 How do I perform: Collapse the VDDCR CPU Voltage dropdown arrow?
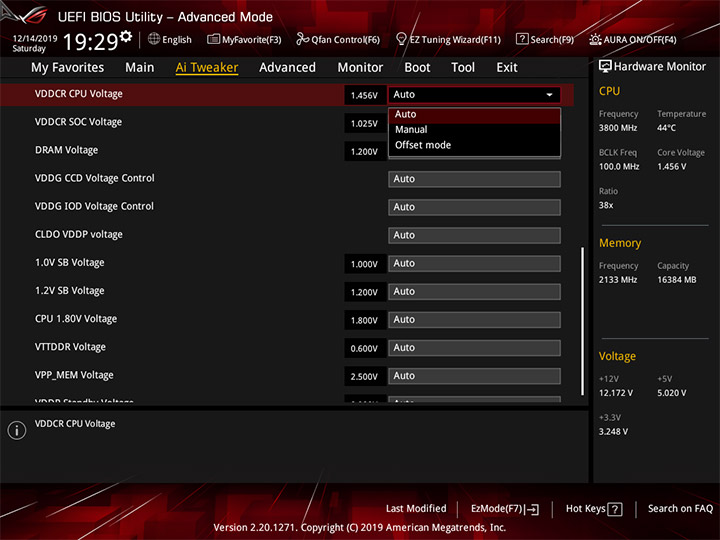(549, 95)
